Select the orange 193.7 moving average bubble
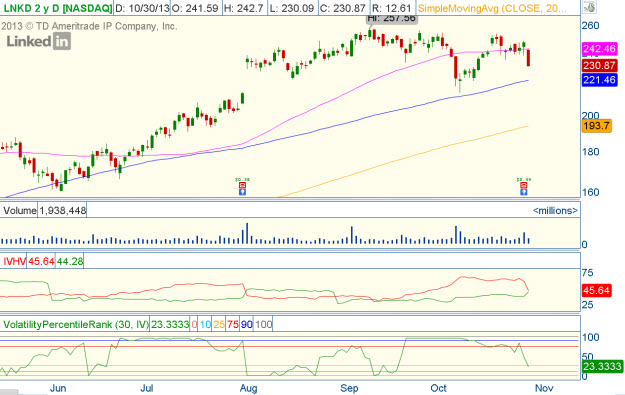625x395 pixels. click(x=596, y=126)
